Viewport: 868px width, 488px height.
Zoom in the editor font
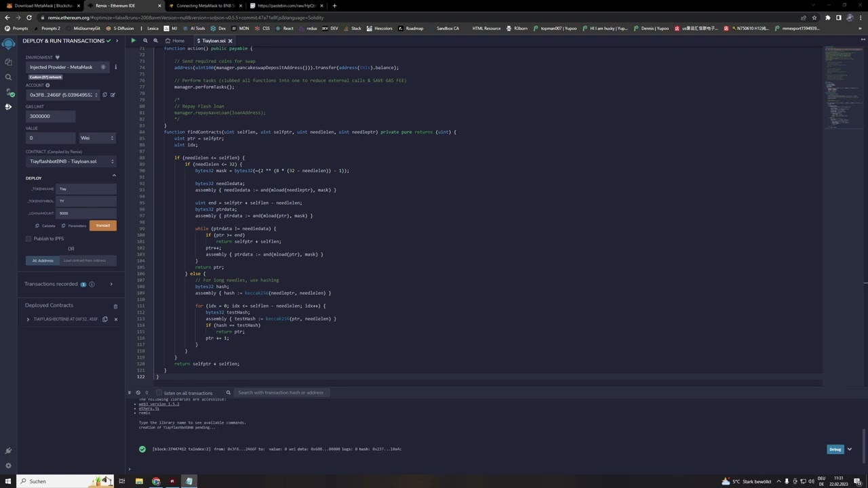(x=155, y=41)
